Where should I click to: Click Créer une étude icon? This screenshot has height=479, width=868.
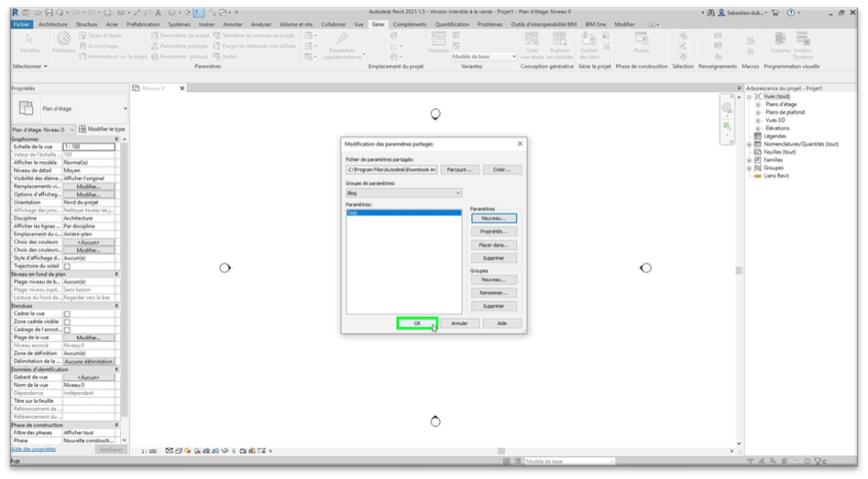pyautogui.click(x=531, y=38)
